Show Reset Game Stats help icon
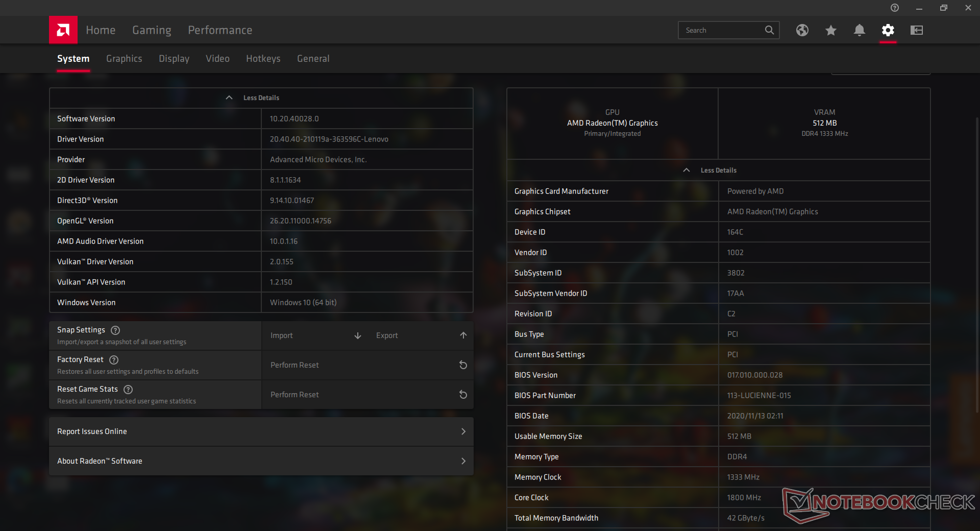The width and height of the screenshot is (980, 531). [128, 389]
